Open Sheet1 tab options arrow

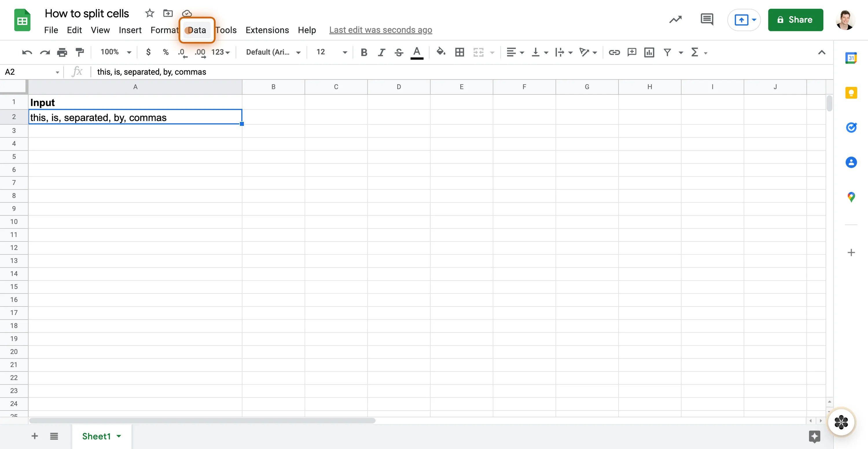pyautogui.click(x=119, y=436)
